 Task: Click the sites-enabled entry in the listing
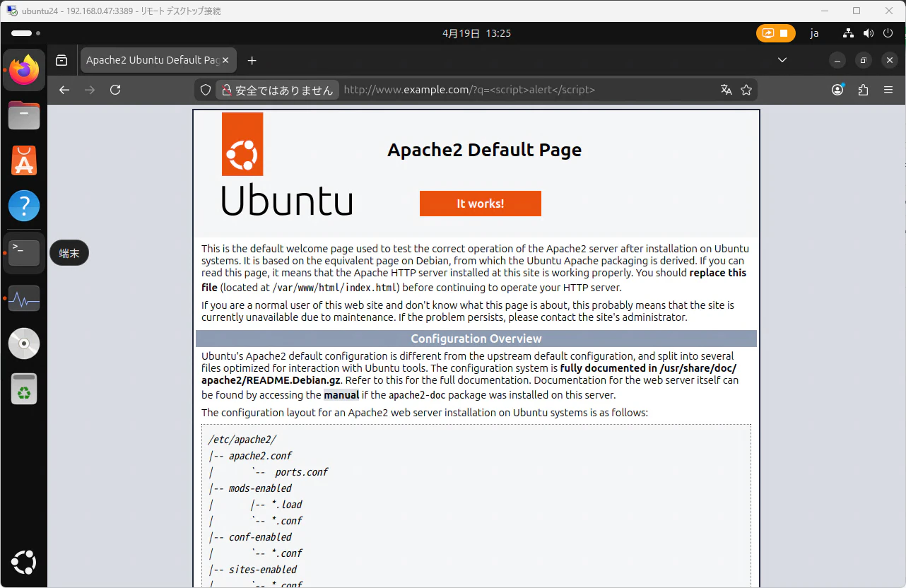click(x=263, y=570)
